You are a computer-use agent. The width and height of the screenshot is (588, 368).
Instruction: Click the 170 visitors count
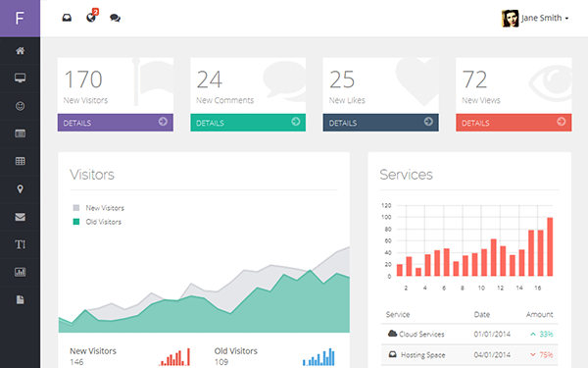(x=83, y=79)
